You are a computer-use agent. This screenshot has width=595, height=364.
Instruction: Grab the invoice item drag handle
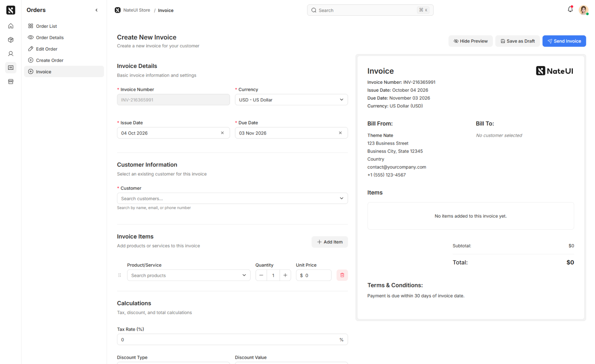tap(120, 275)
